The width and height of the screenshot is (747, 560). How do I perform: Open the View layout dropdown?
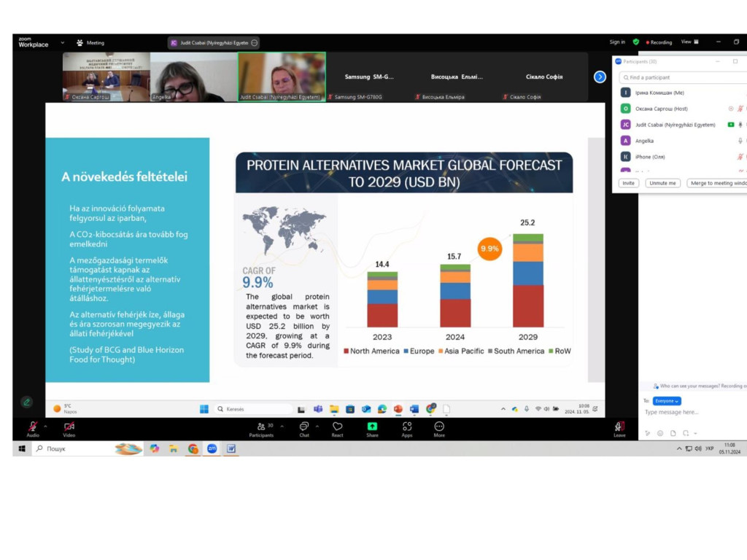point(690,42)
